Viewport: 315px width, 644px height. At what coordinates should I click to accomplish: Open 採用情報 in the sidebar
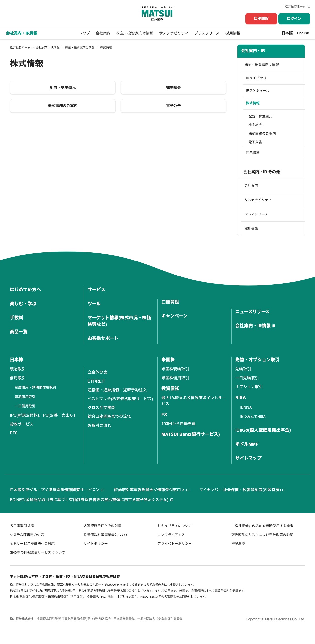click(x=272, y=229)
